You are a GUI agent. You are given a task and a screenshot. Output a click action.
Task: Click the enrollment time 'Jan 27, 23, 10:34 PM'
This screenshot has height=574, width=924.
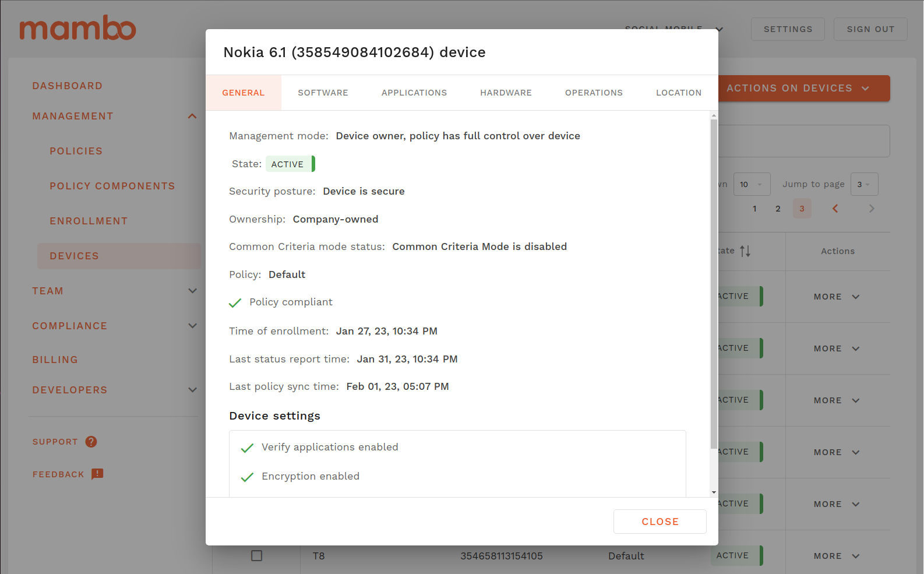coord(387,331)
